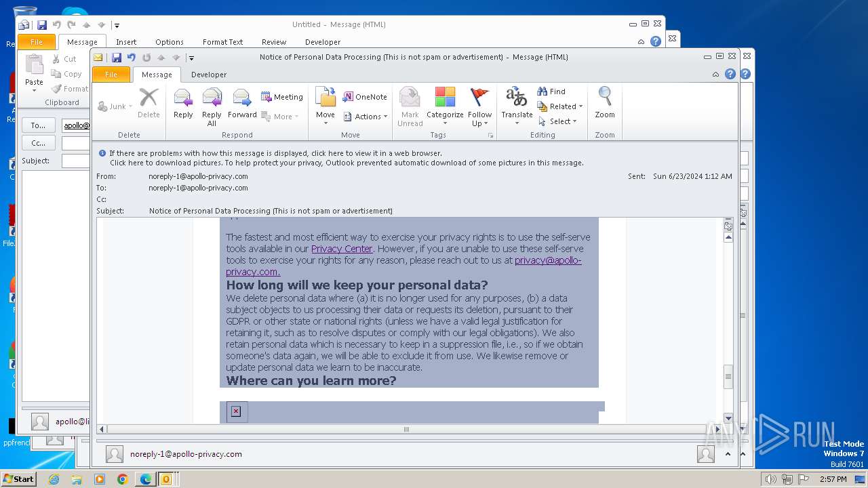Delete the open message

point(149,104)
